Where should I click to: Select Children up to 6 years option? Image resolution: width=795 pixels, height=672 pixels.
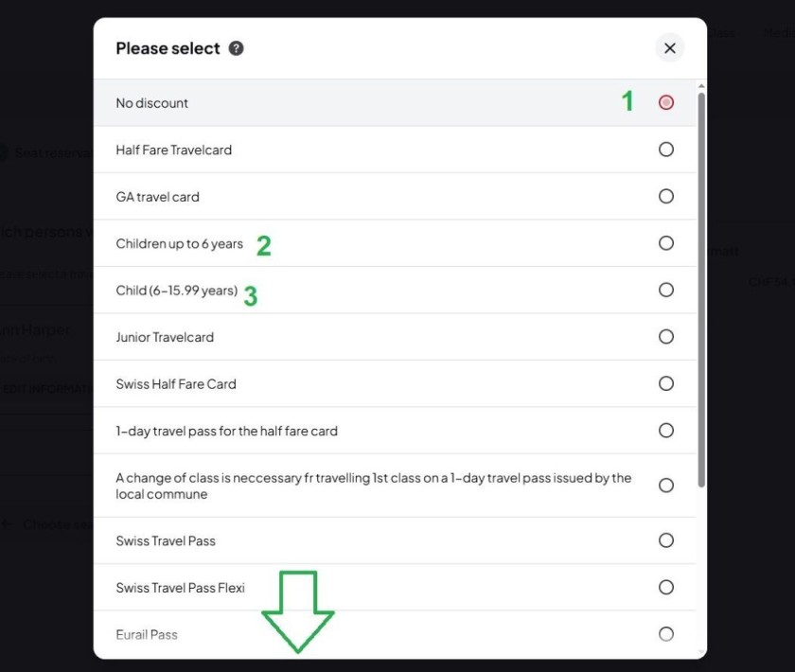(x=666, y=242)
